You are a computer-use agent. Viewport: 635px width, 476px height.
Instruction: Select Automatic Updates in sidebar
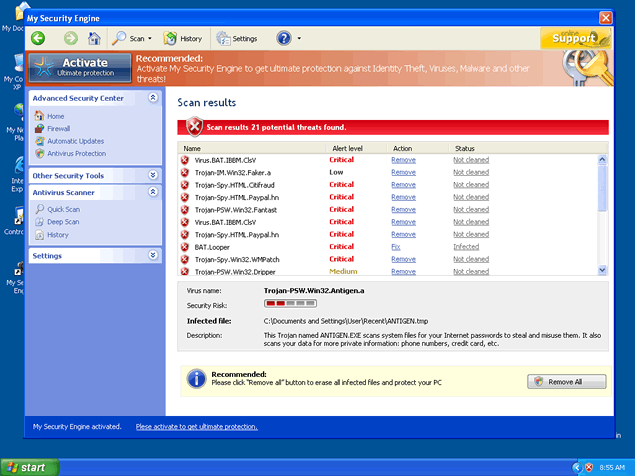(x=74, y=141)
